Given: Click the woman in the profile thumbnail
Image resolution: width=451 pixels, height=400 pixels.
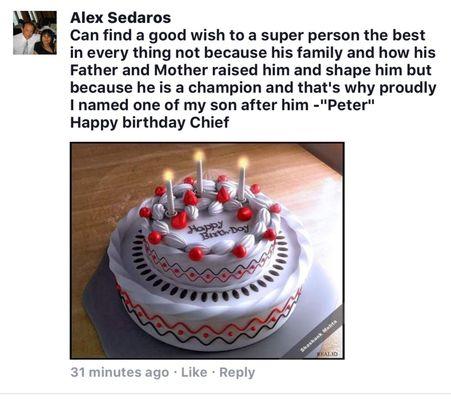Looking at the screenshot, I should click(x=46, y=42).
